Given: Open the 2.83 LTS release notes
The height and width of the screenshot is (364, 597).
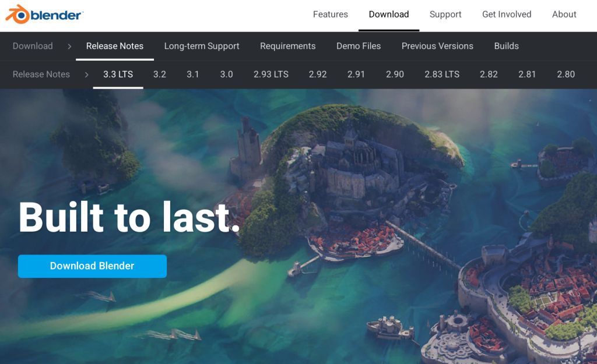Looking at the screenshot, I should click(x=442, y=74).
